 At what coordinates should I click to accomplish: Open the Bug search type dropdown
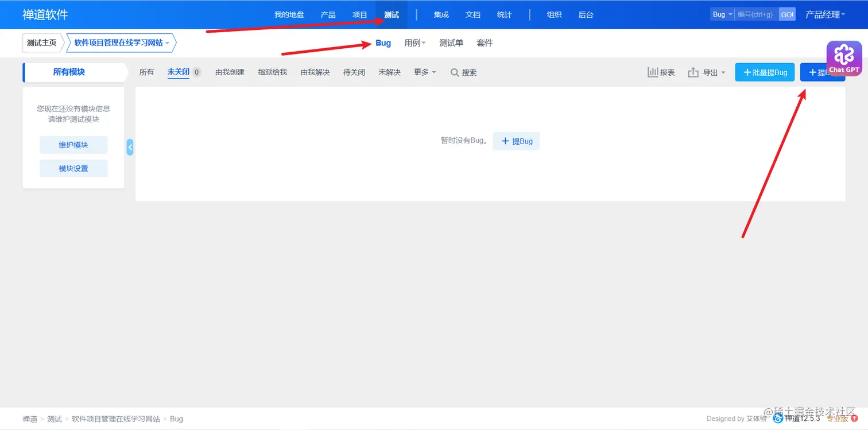722,14
